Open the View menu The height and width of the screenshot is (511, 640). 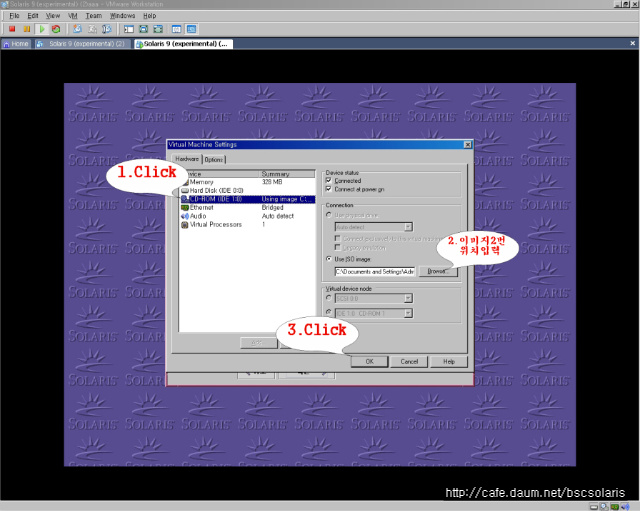pyautogui.click(x=53, y=16)
